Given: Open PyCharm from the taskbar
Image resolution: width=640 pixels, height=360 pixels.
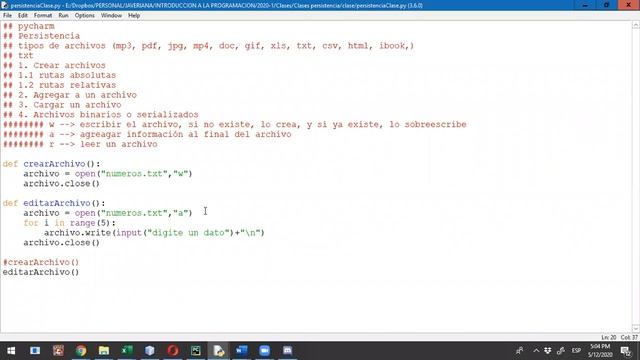Looking at the screenshot, I should pos(196,351).
